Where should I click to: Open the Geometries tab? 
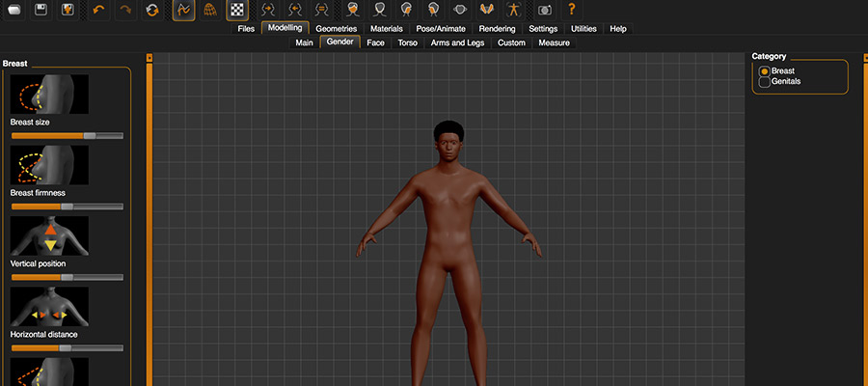point(336,29)
